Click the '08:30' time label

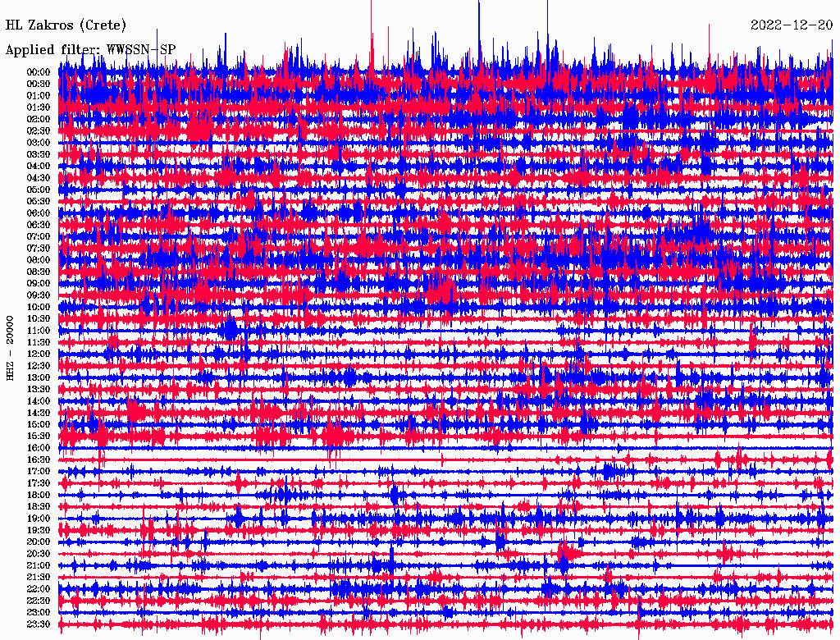click(x=39, y=272)
